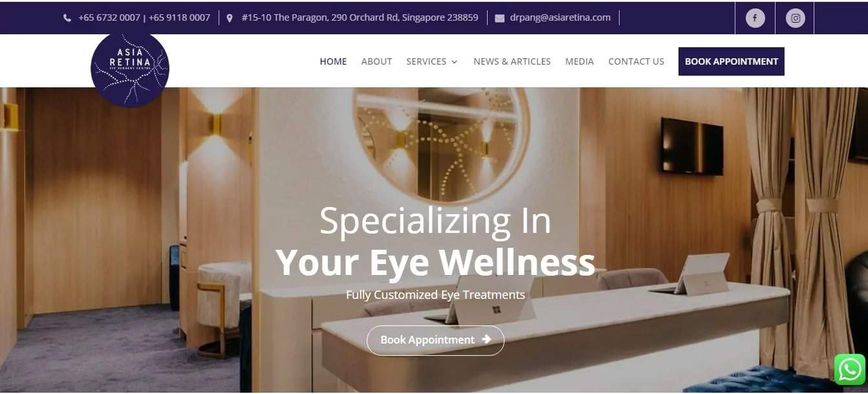Go to Contact Us page
This screenshot has height=394, width=868.
[636, 61]
